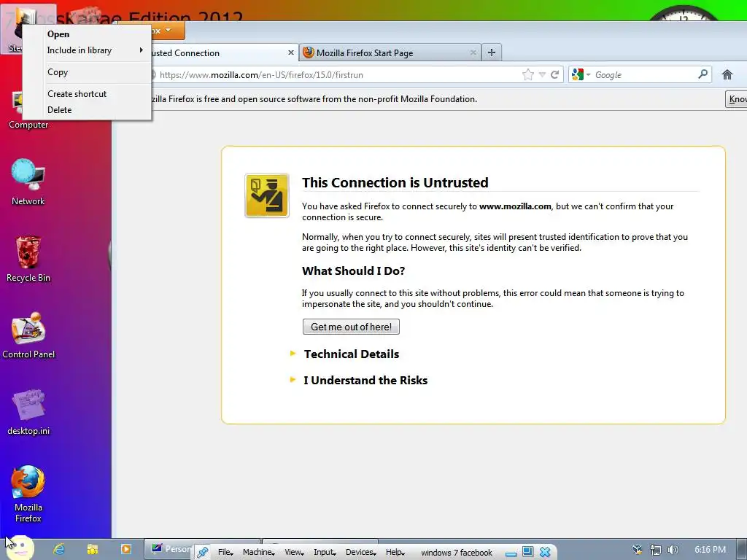The image size is (747, 560).
Task: Open the VirtualBox View menu
Action: point(294,553)
